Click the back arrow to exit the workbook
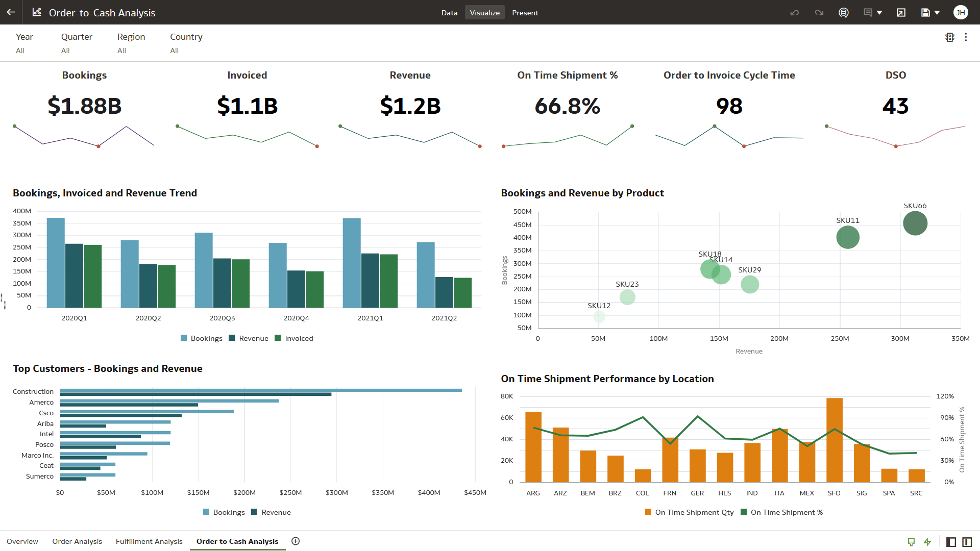This screenshot has height=551, width=980. [x=11, y=12]
